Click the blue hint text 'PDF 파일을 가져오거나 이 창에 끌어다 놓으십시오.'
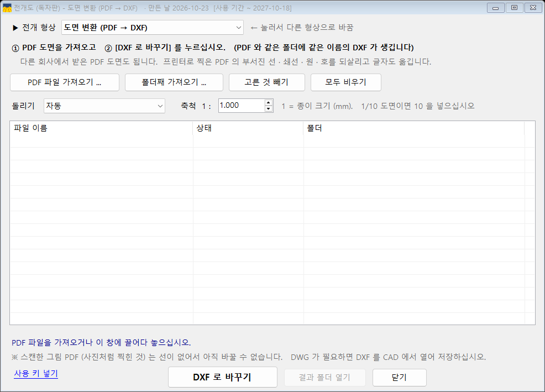 101,343
